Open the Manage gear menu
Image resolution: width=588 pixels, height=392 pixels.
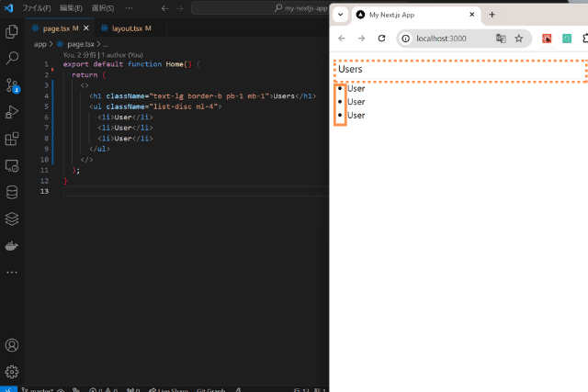click(x=12, y=372)
